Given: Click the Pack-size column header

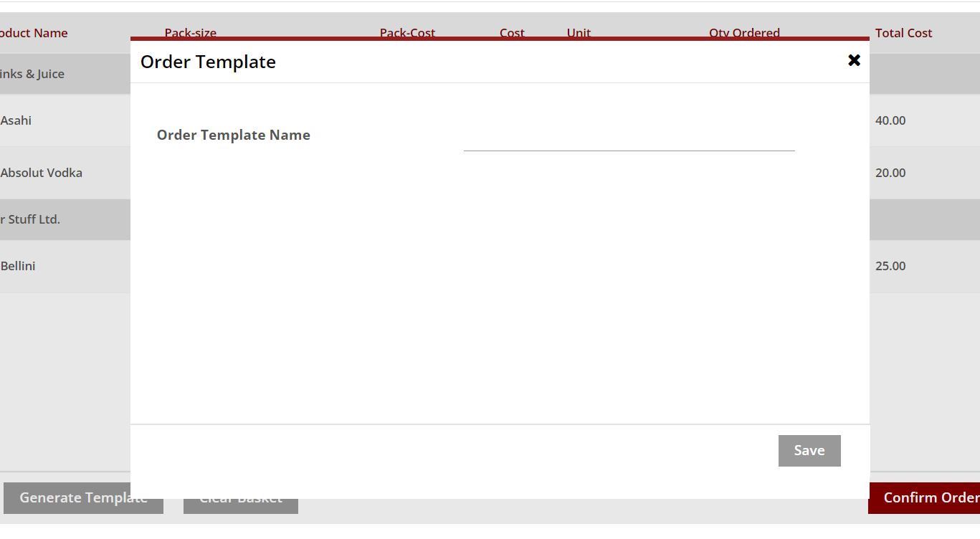Looking at the screenshot, I should pos(190,32).
